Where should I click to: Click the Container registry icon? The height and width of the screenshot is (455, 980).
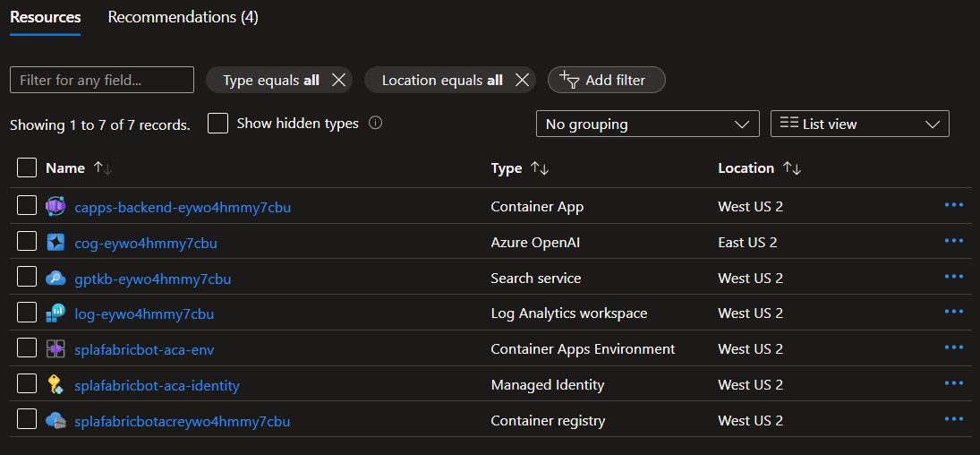click(55, 421)
